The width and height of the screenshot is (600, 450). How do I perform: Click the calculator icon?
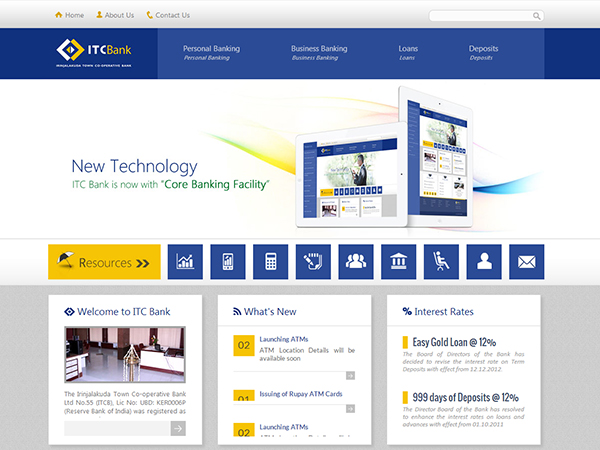pos(270,262)
